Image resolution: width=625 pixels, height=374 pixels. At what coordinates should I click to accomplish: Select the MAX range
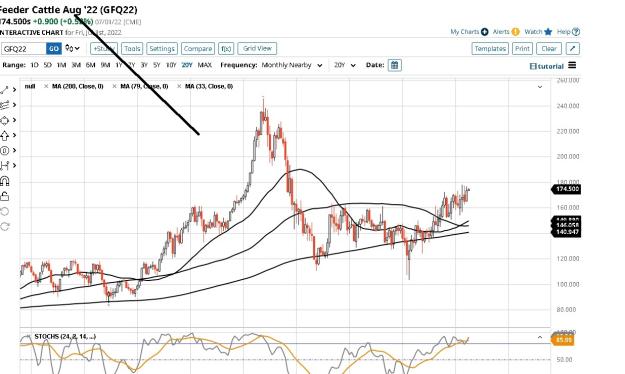pos(204,65)
